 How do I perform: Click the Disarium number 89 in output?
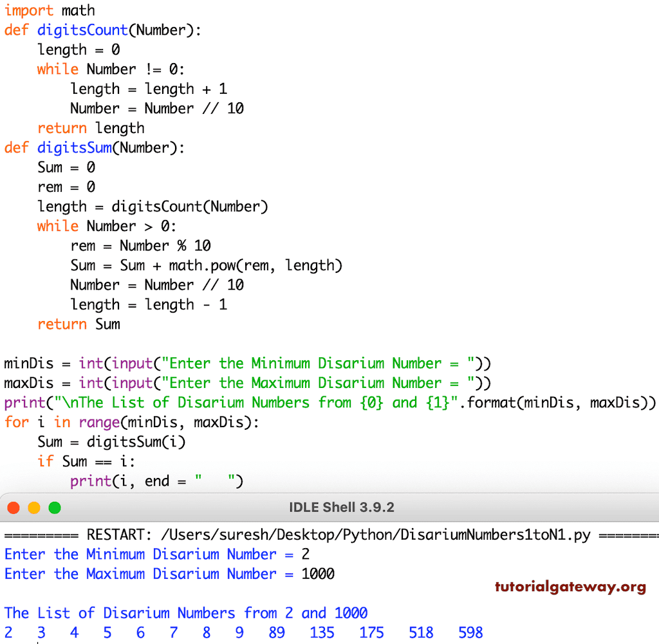click(276, 632)
